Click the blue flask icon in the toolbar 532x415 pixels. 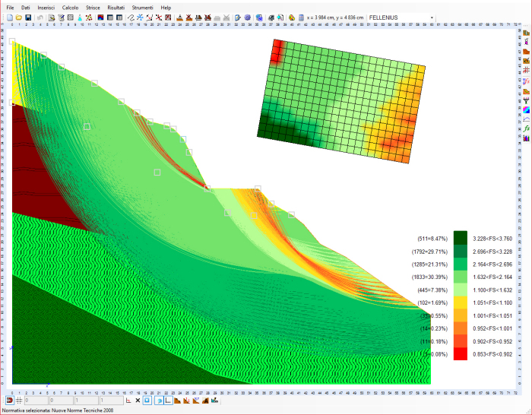click(x=79, y=17)
